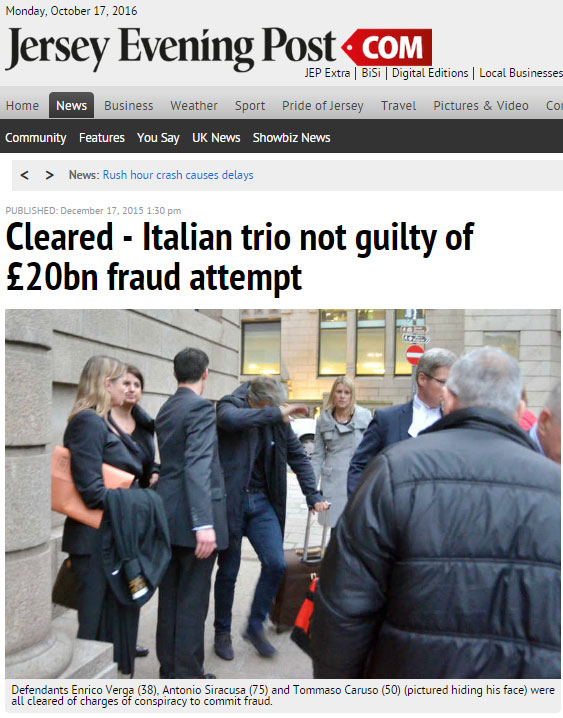This screenshot has height=718, width=563.
Task: Go to UK News sub-section
Action: [x=216, y=137]
